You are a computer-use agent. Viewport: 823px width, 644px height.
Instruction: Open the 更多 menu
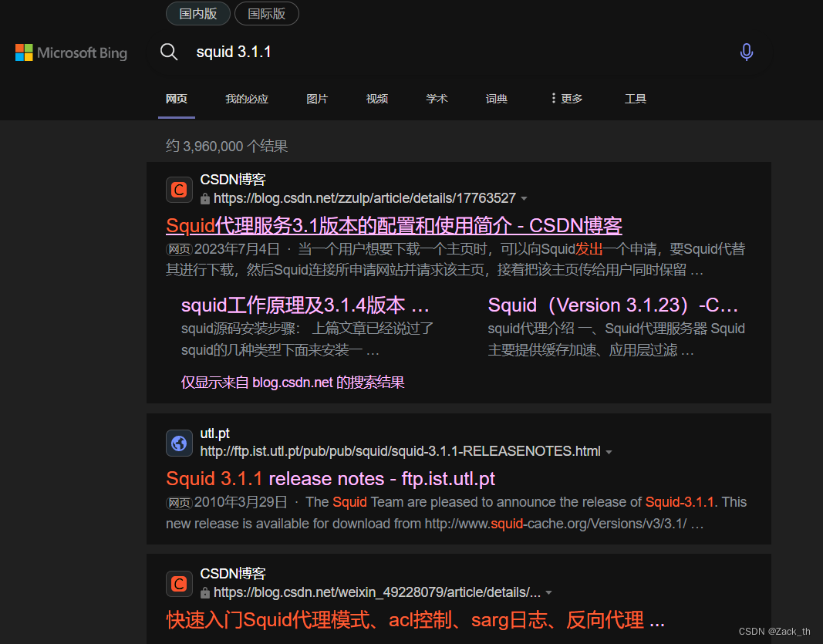[567, 99]
